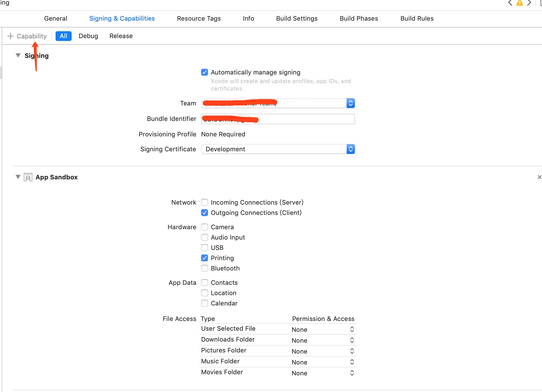The height and width of the screenshot is (392, 542).
Task: Go to previous issue with left chevron
Action: (x=510, y=3)
